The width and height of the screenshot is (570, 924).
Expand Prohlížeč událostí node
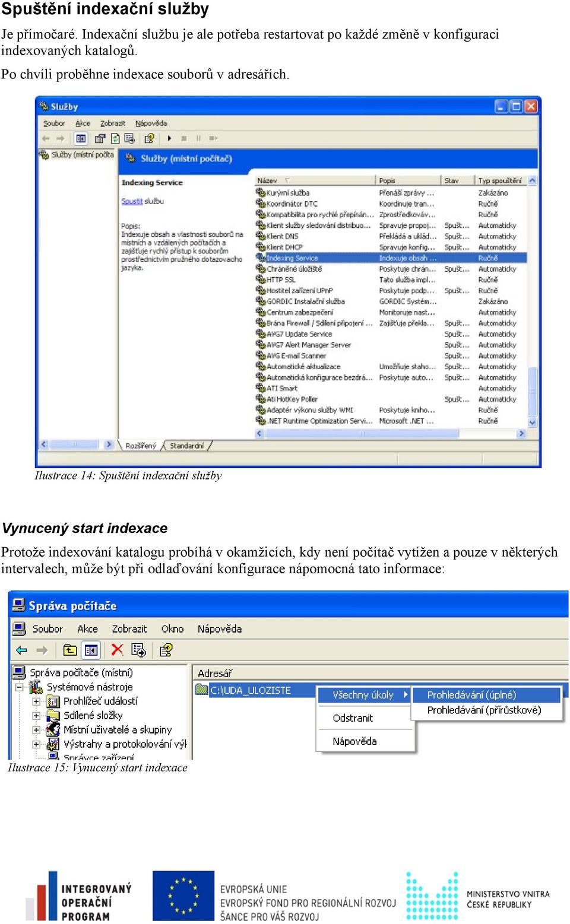pyautogui.click(x=36, y=701)
